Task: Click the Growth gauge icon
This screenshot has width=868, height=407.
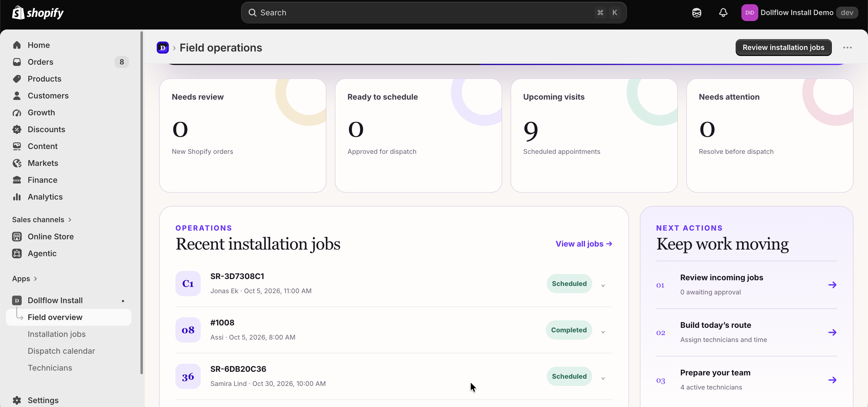Action: (x=17, y=113)
